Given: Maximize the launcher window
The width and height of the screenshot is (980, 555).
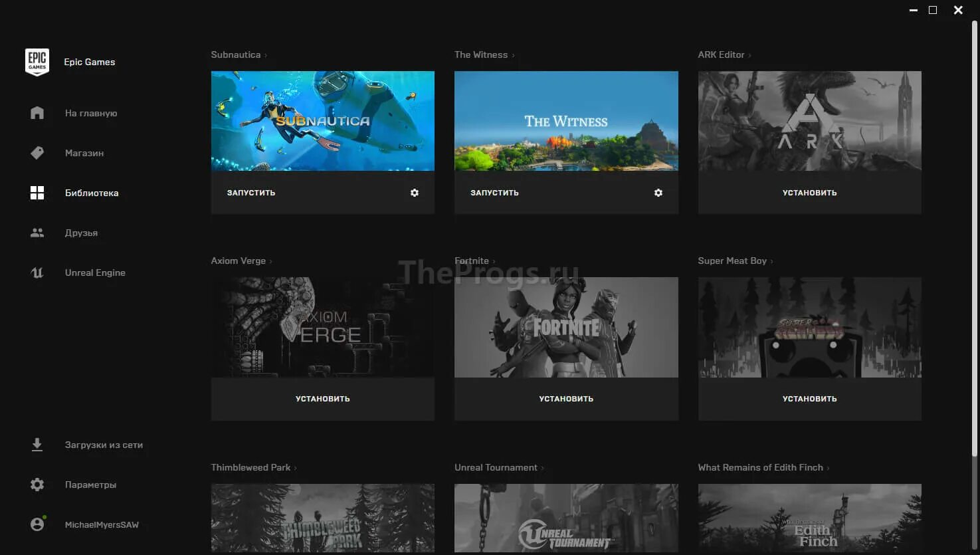Looking at the screenshot, I should (933, 10).
